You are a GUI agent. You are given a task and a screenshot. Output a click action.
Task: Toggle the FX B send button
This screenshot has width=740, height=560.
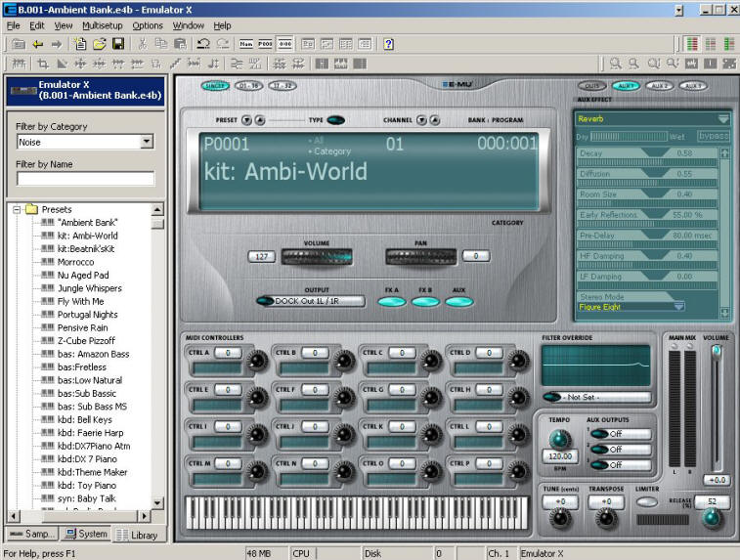pos(425,302)
